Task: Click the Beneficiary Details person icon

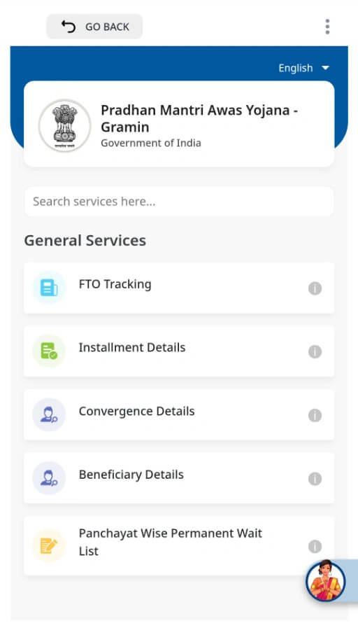Action: tap(49, 478)
